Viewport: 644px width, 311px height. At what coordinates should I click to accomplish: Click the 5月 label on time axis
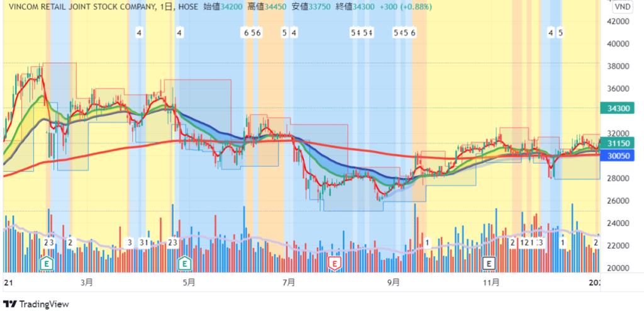(x=189, y=283)
